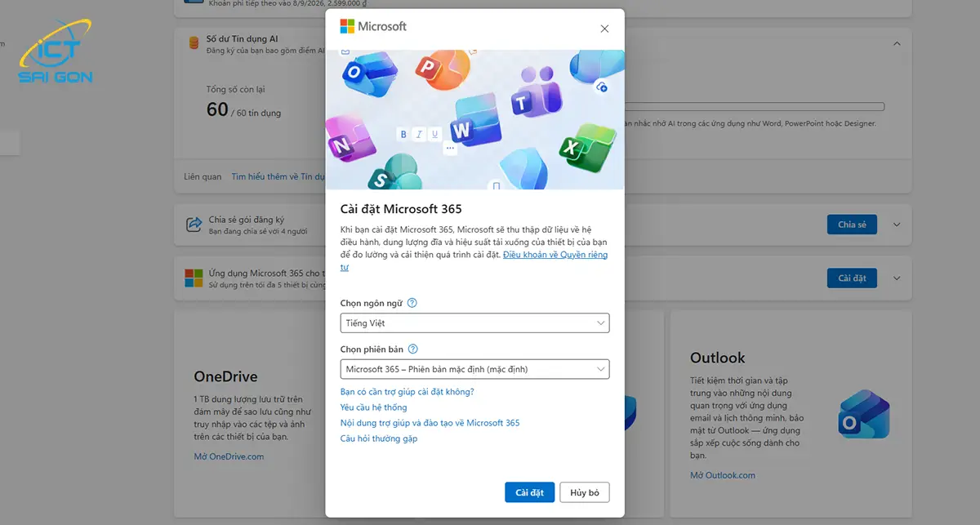
Task: Open the Mở OneDrive.com link
Action: (229, 456)
